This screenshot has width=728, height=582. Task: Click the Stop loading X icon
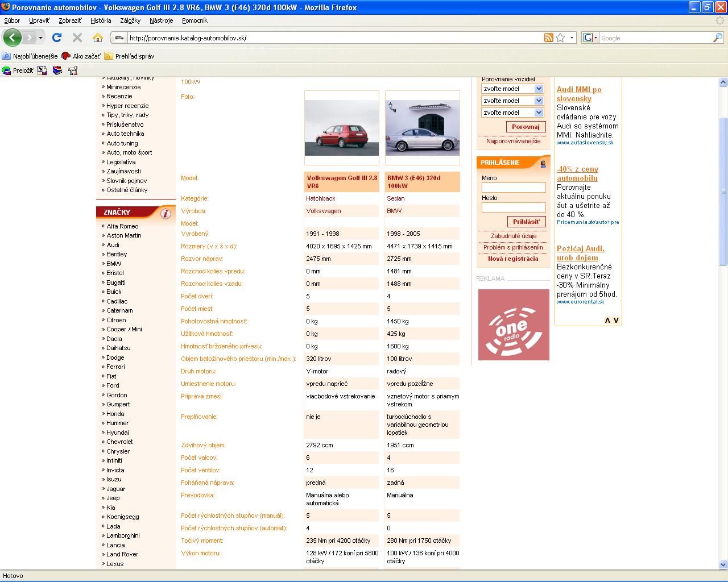[x=77, y=38]
